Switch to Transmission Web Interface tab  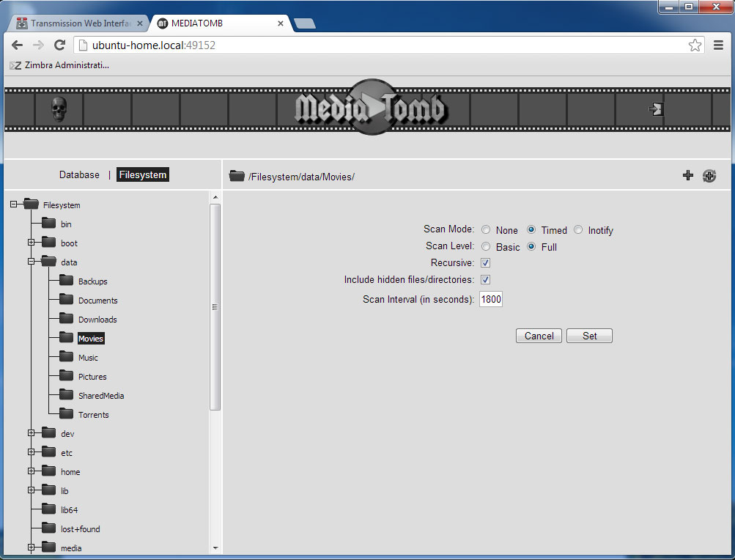click(80, 23)
